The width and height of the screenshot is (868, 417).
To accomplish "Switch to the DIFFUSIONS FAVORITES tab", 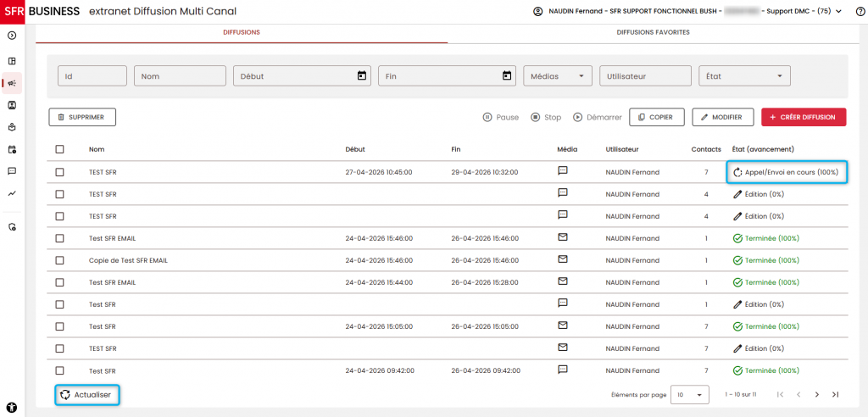I will click(654, 33).
